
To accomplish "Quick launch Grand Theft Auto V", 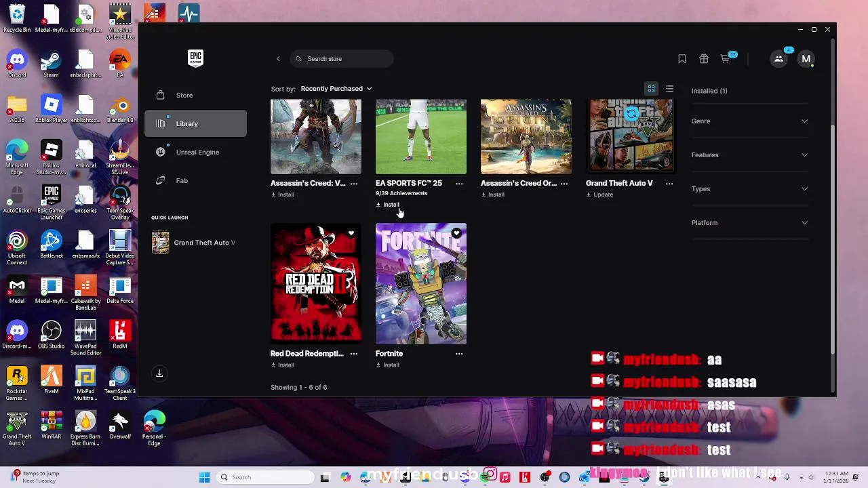I will coord(195,243).
